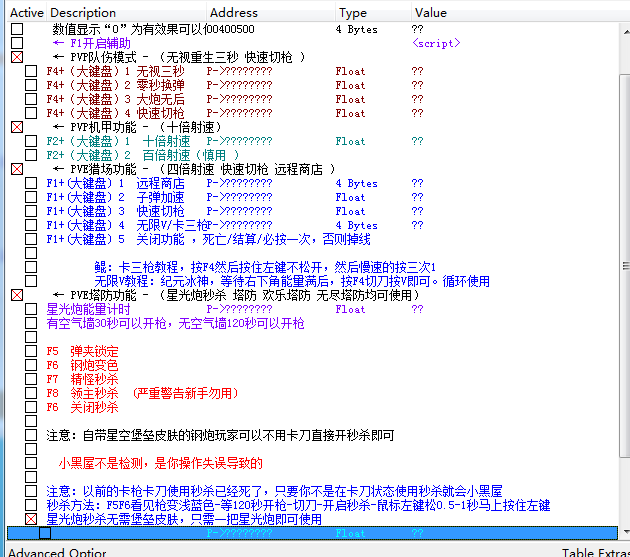Enable the F7 精准秒杀 checkbox
Screen dimensions: 630x557
(31, 380)
